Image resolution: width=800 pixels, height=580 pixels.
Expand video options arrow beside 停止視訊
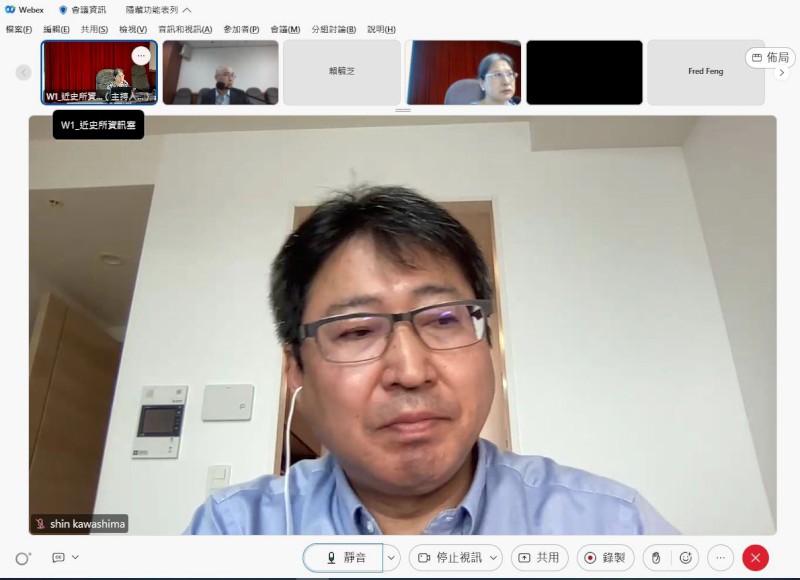(x=493, y=558)
